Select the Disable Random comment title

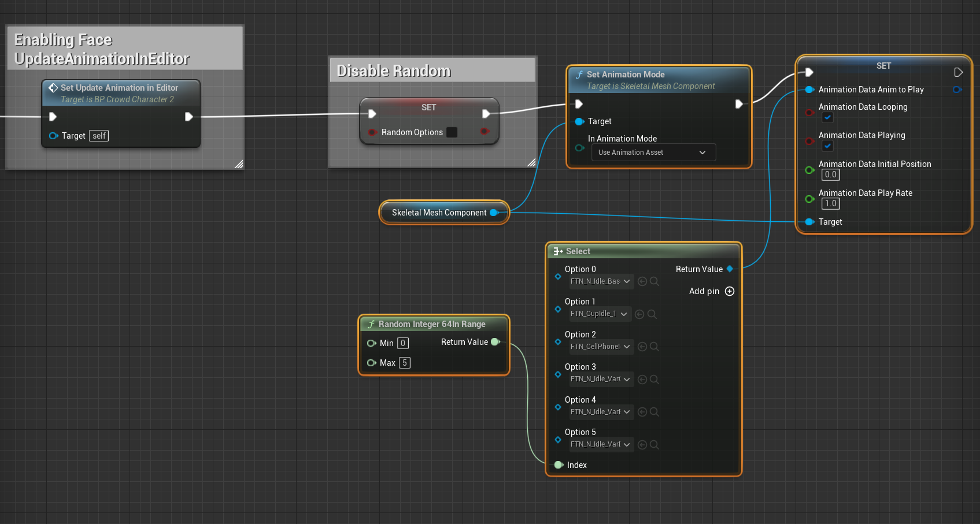[394, 71]
